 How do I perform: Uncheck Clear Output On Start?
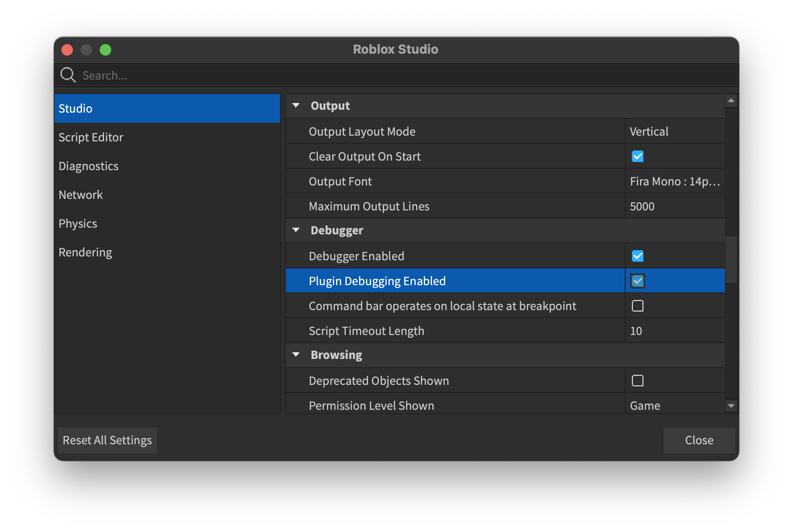638,156
